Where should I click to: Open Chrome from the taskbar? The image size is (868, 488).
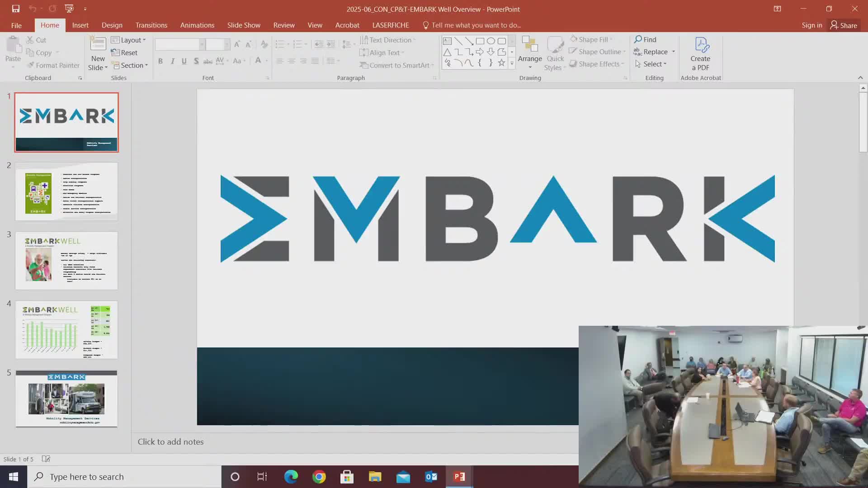(x=319, y=477)
